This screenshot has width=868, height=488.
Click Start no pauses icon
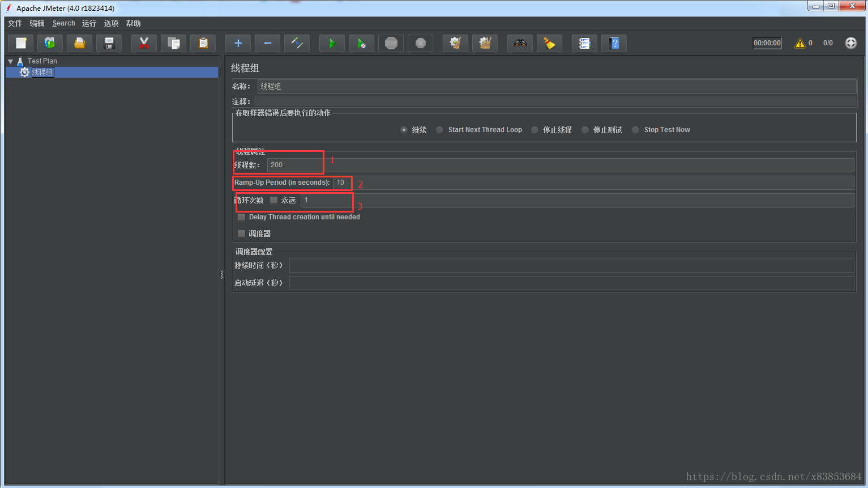coord(361,43)
